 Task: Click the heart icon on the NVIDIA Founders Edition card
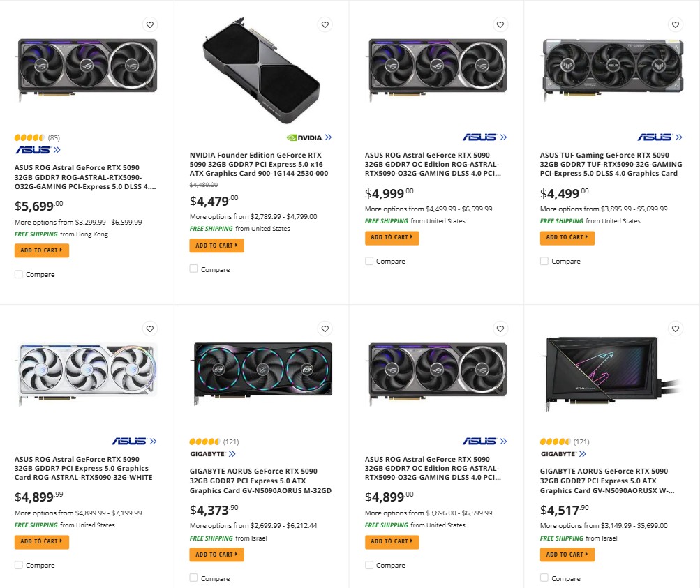pos(325,24)
